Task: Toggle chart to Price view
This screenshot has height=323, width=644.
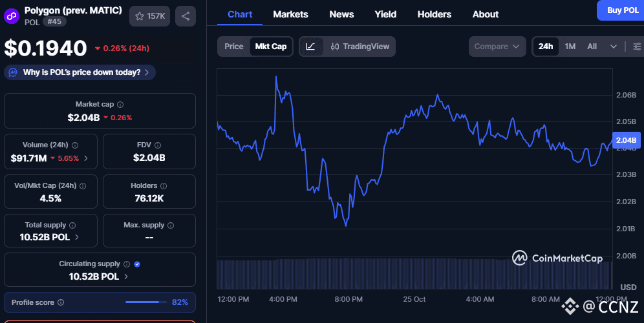Action: tap(234, 47)
